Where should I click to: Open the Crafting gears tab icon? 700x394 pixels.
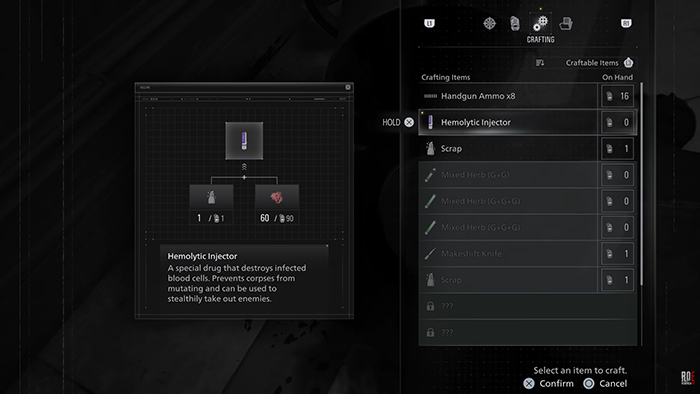tap(541, 23)
